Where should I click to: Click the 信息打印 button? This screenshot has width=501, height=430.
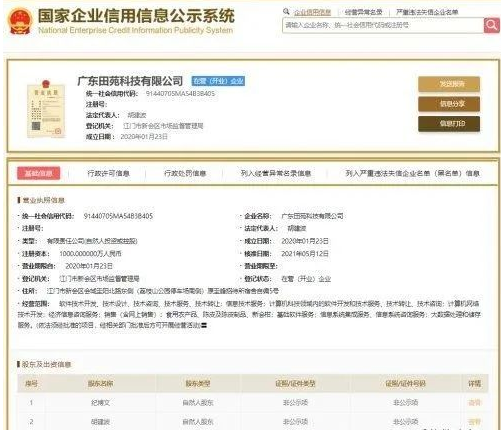pos(449,124)
